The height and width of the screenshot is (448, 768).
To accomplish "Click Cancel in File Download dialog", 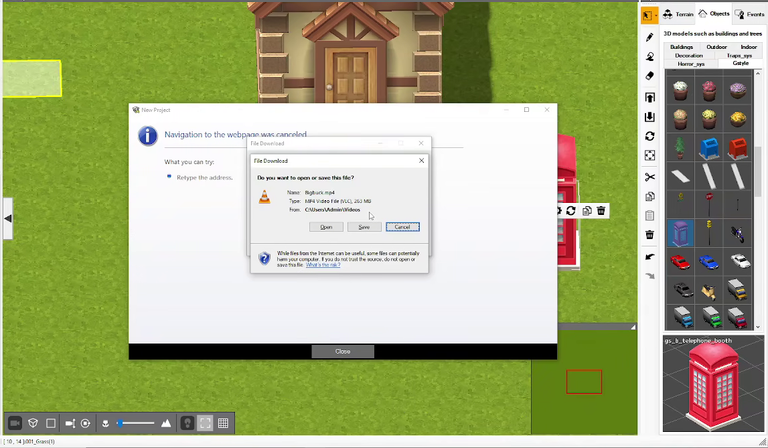I will click(403, 227).
